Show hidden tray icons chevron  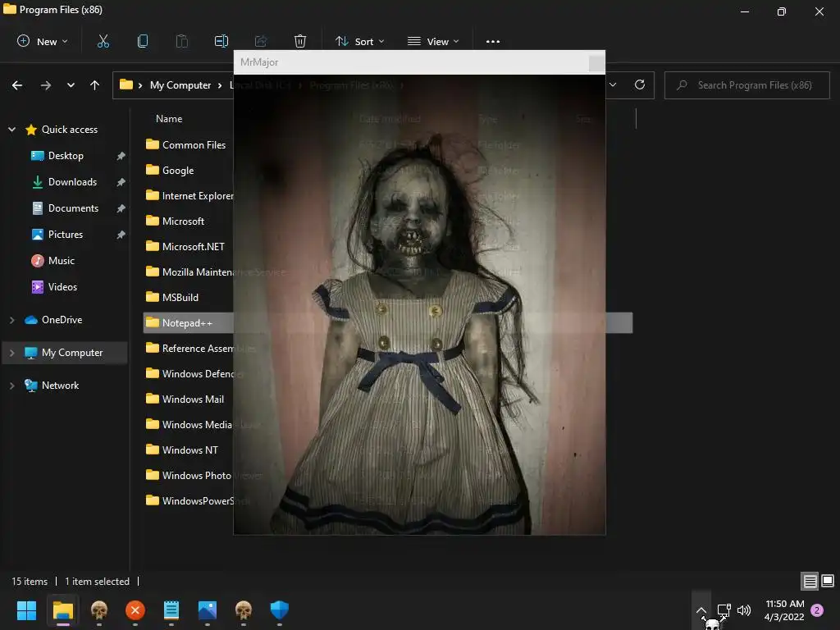(x=701, y=610)
